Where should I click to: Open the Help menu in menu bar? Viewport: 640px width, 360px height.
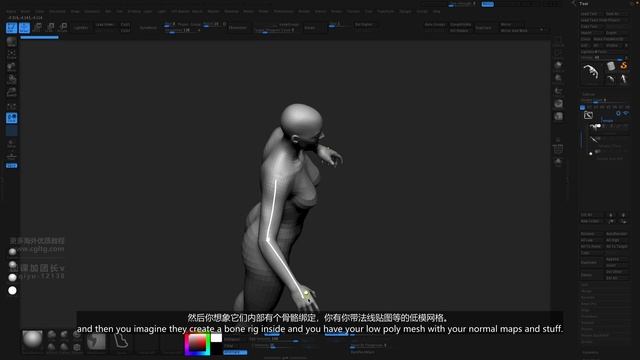[x=437, y=11]
